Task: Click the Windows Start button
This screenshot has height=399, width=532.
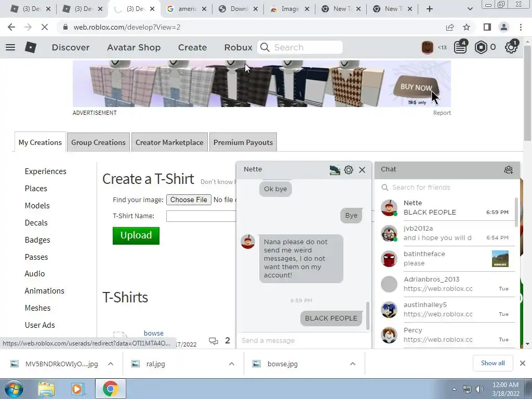Action: [14, 389]
